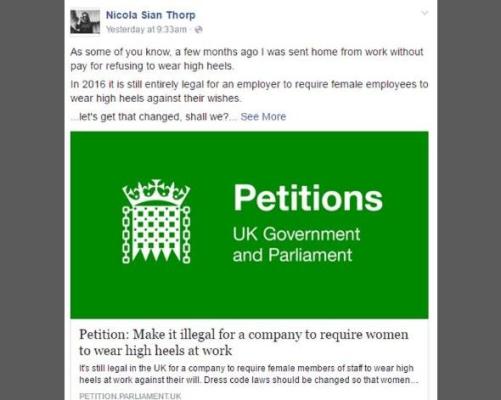This screenshot has height=400, width=501.
Task: Click 'to wear high heels at work' headline line
Action: [155, 351]
